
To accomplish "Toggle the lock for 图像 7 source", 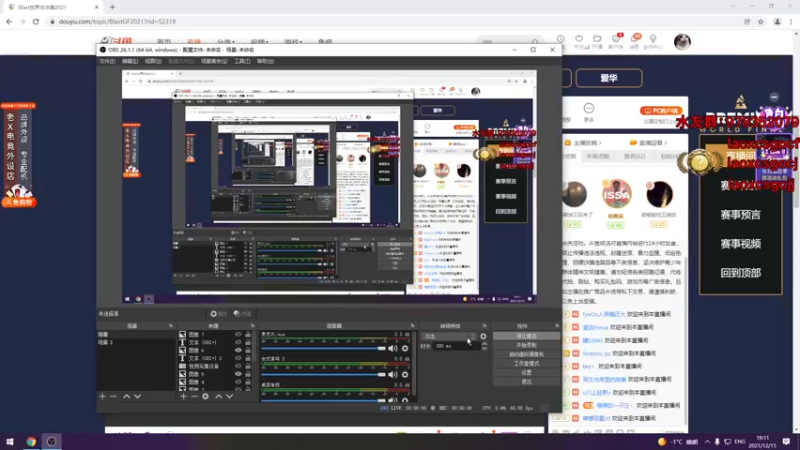I will (248, 335).
